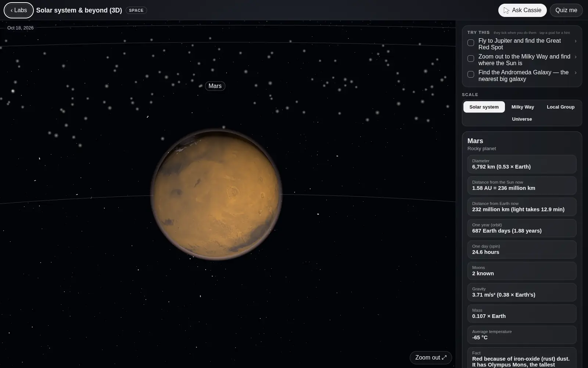Open Ask Cassie assistant

click(522, 10)
